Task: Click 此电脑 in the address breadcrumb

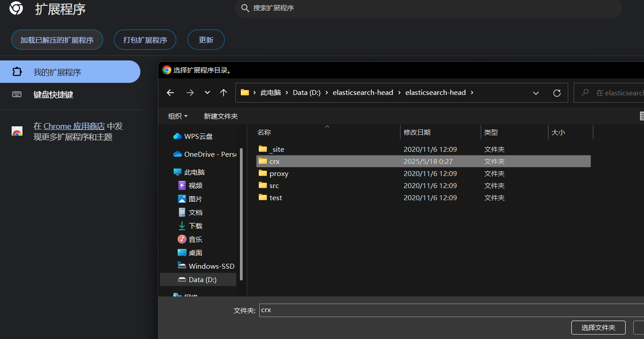Action: [270, 93]
